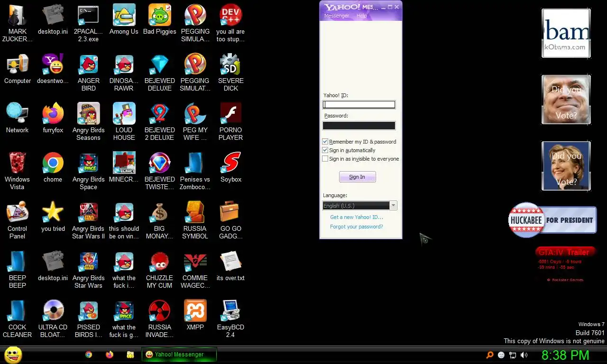Open the Messenger menu

click(336, 16)
